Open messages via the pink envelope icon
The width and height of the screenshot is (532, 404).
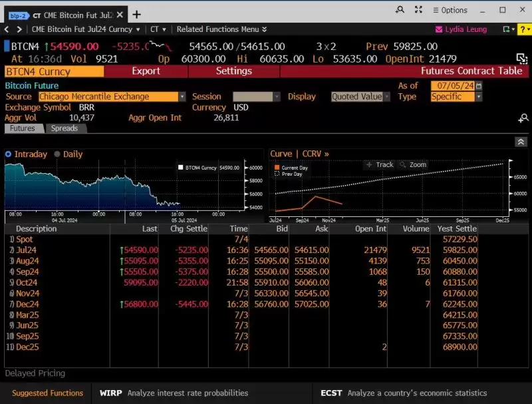pyautogui.click(x=440, y=29)
